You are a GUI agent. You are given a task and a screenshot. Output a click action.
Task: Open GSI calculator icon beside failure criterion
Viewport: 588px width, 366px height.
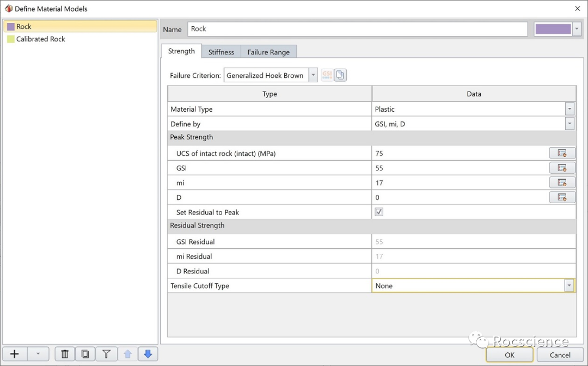click(327, 75)
